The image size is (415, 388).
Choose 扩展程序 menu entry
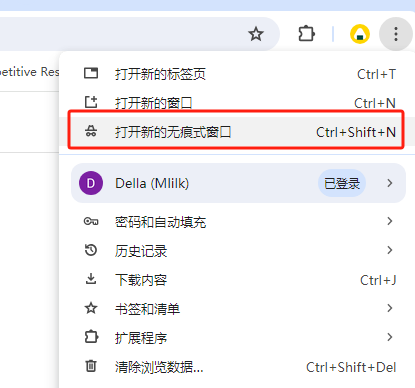click(237, 338)
